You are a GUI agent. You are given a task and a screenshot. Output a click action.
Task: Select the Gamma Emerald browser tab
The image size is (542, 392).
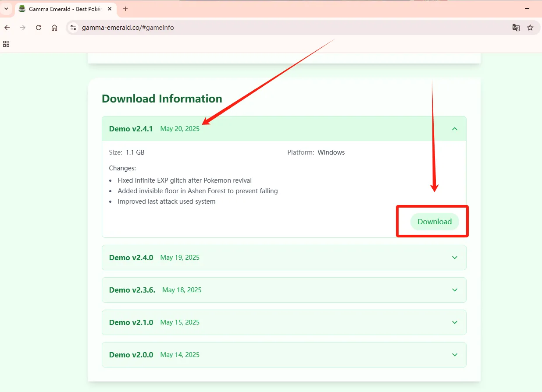65,9
